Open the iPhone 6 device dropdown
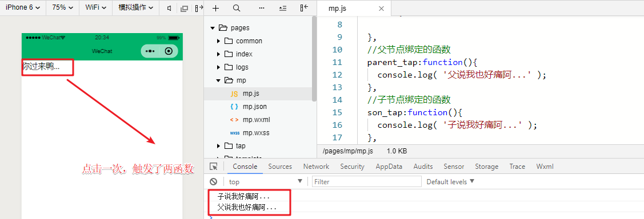644x219 pixels. (23, 8)
